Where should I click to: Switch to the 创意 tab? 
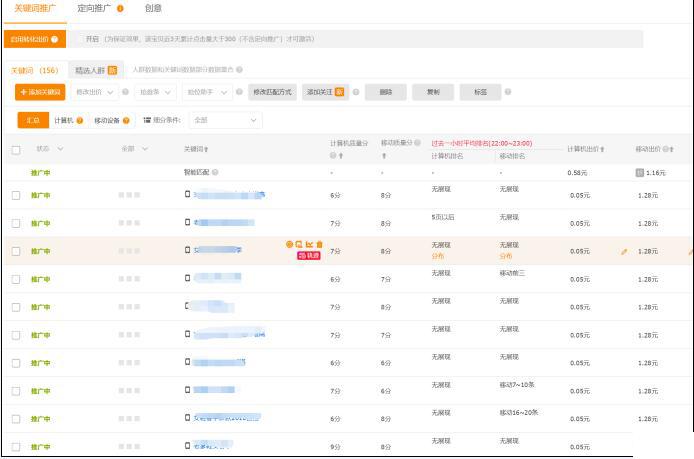coord(153,8)
